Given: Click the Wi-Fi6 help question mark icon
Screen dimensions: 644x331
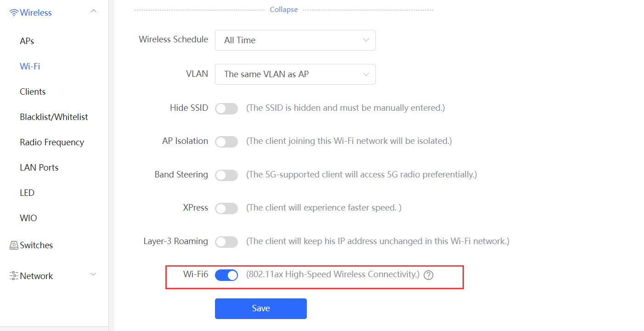Looking at the screenshot, I should [x=429, y=275].
